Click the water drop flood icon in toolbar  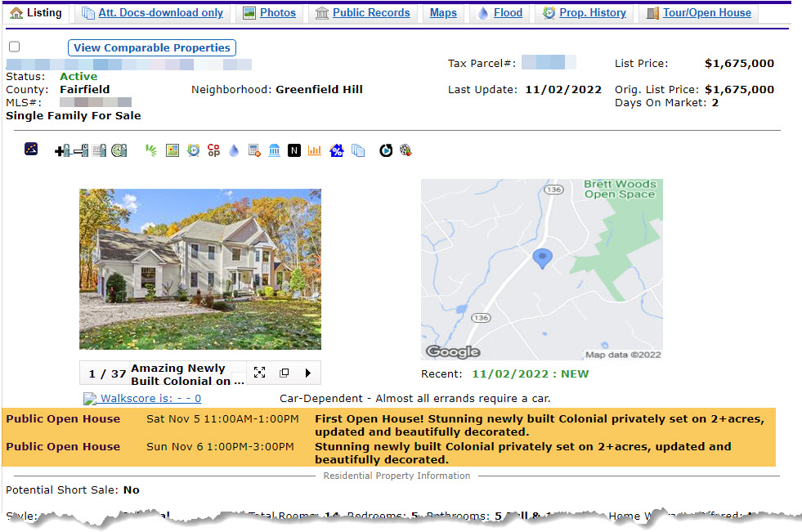tap(234, 150)
